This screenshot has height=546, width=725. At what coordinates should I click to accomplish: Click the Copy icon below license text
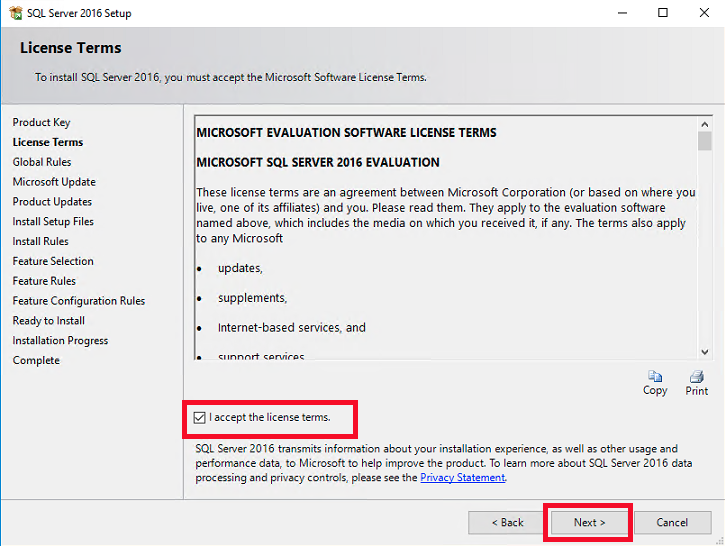point(655,378)
